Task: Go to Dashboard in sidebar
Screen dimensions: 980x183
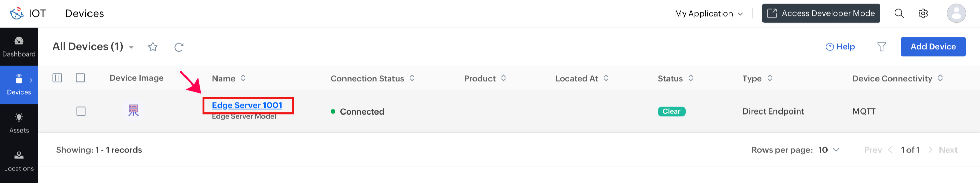Action: pos(19,46)
